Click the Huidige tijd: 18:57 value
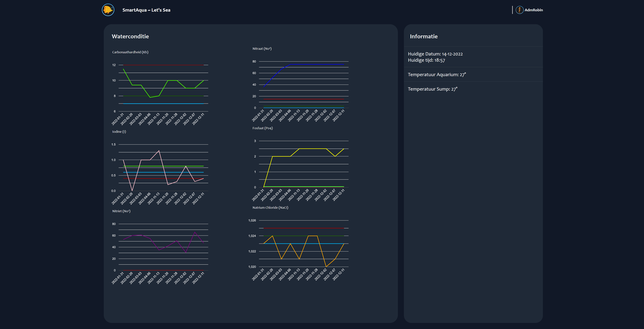Viewport: 644px width, 329px height. (426, 60)
